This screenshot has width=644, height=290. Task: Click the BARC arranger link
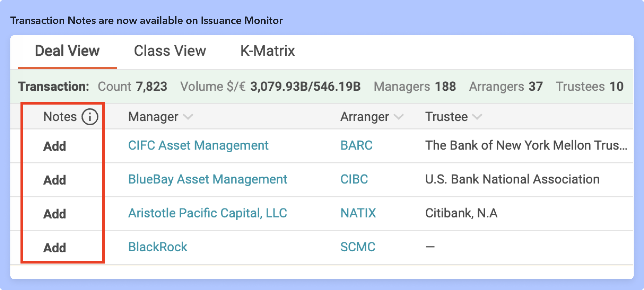point(356,145)
